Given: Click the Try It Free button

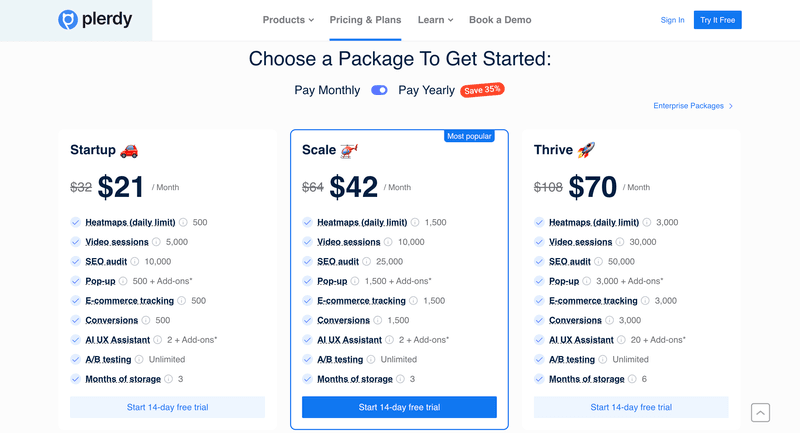Looking at the screenshot, I should click(x=717, y=20).
